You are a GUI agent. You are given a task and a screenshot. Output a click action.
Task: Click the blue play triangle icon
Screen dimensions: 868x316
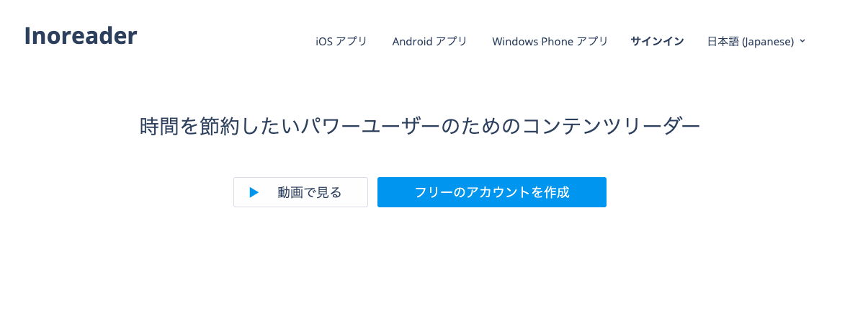coord(254,192)
